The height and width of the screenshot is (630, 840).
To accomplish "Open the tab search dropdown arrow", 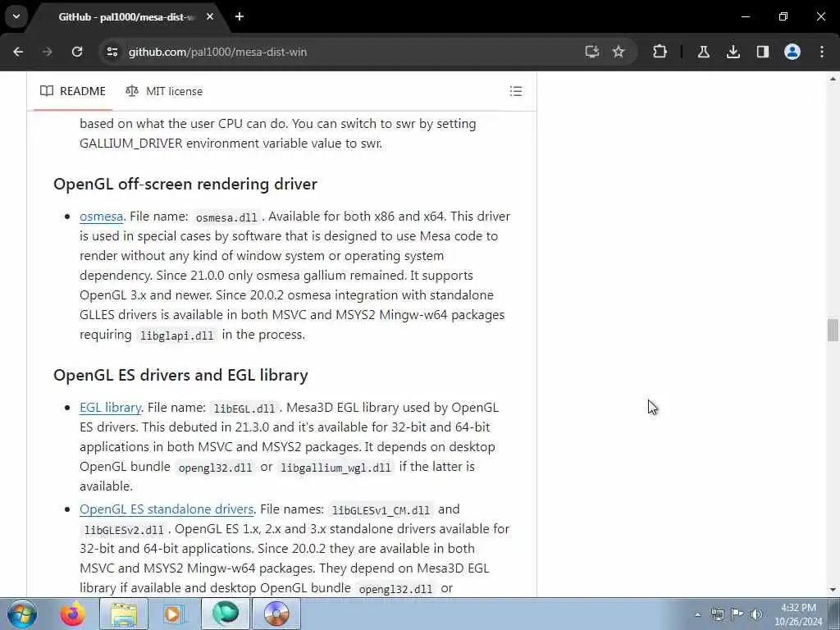I will click(16, 16).
